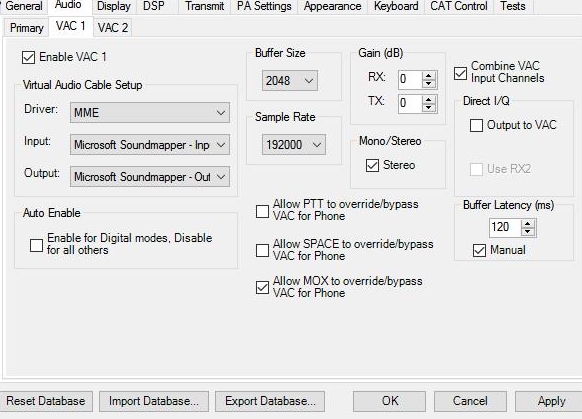Toggle the Stereo checkbox
The height and width of the screenshot is (419, 582).
click(372, 165)
